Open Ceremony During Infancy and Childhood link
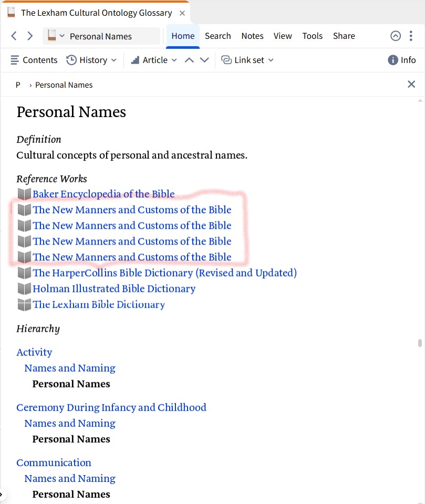425x504 pixels. (x=111, y=407)
